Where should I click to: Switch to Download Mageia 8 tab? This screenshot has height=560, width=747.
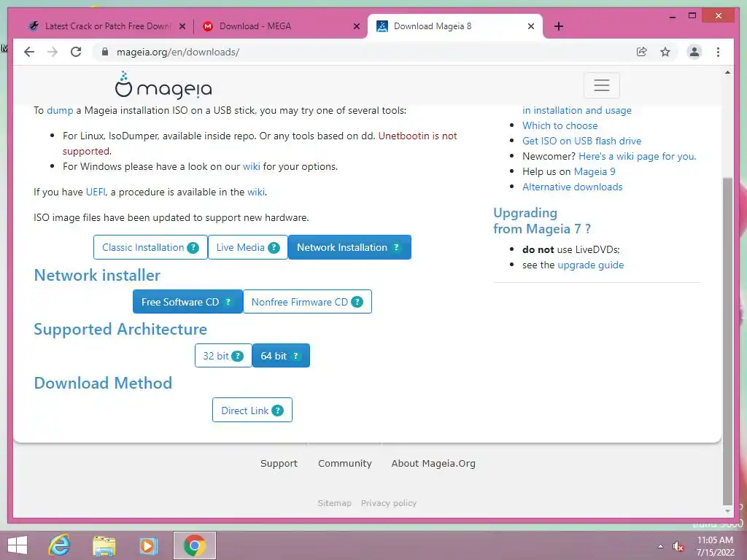click(x=455, y=26)
